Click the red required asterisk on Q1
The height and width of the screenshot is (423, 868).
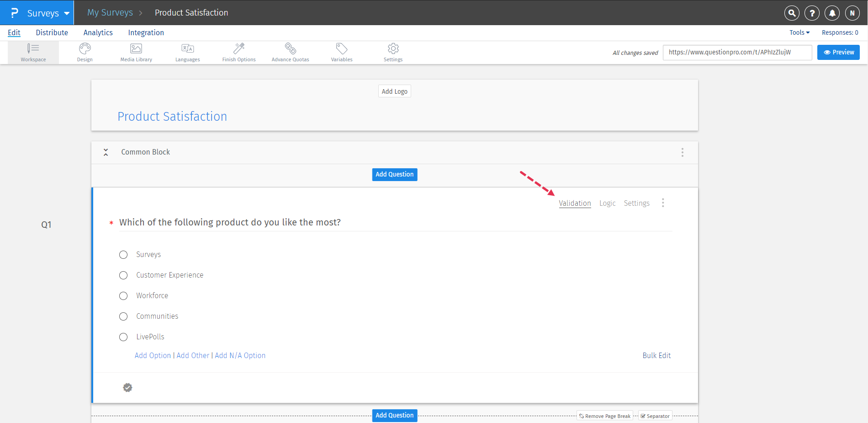click(111, 223)
